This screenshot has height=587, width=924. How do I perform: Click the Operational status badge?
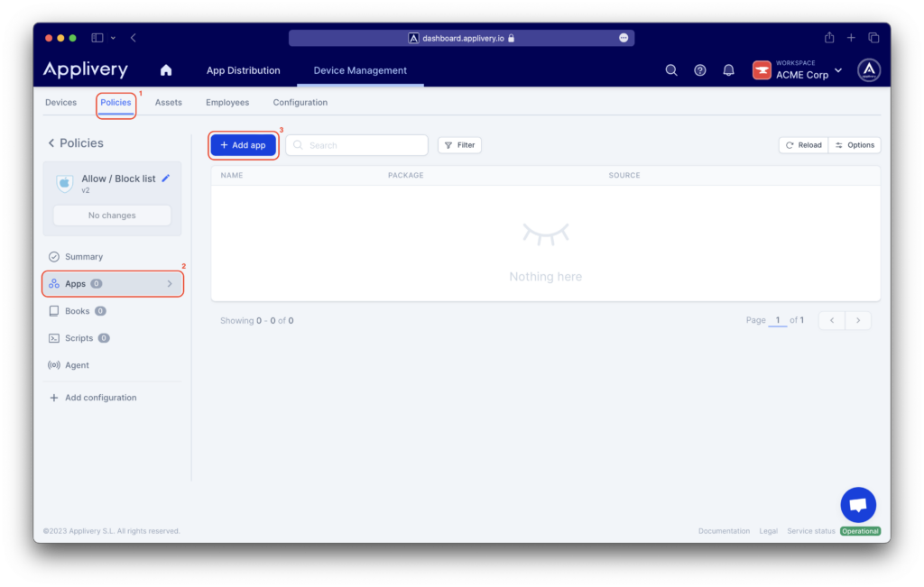point(860,531)
